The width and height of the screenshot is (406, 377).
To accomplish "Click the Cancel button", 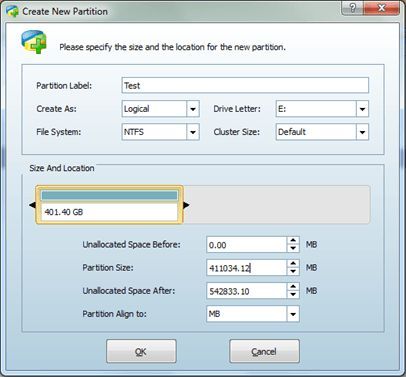I will click(264, 351).
